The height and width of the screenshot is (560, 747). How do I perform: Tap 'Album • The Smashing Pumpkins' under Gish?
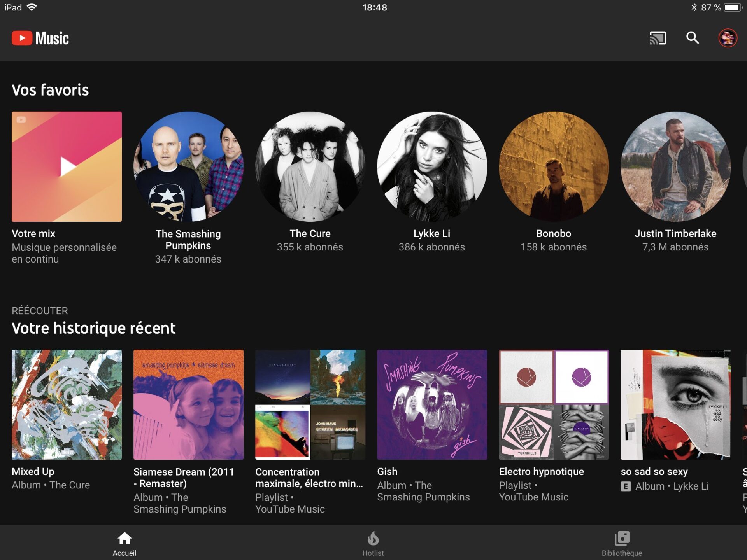coord(423,491)
